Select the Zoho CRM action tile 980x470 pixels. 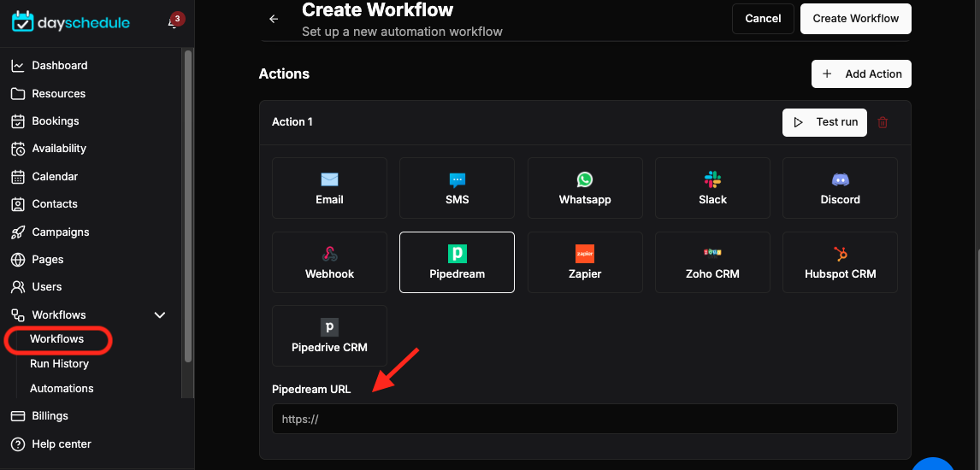click(712, 262)
